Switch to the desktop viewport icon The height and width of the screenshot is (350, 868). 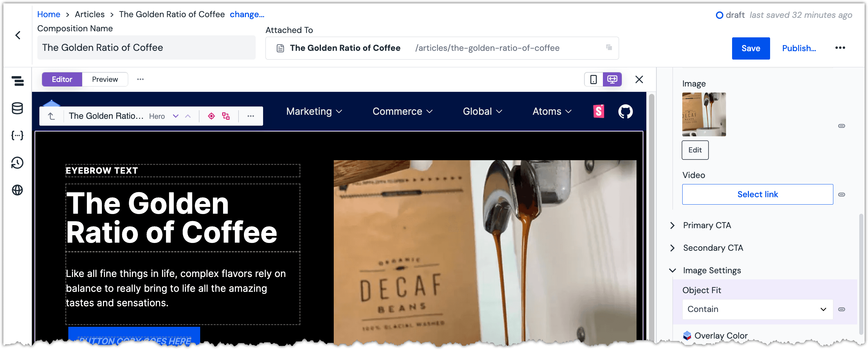pos(612,79)
